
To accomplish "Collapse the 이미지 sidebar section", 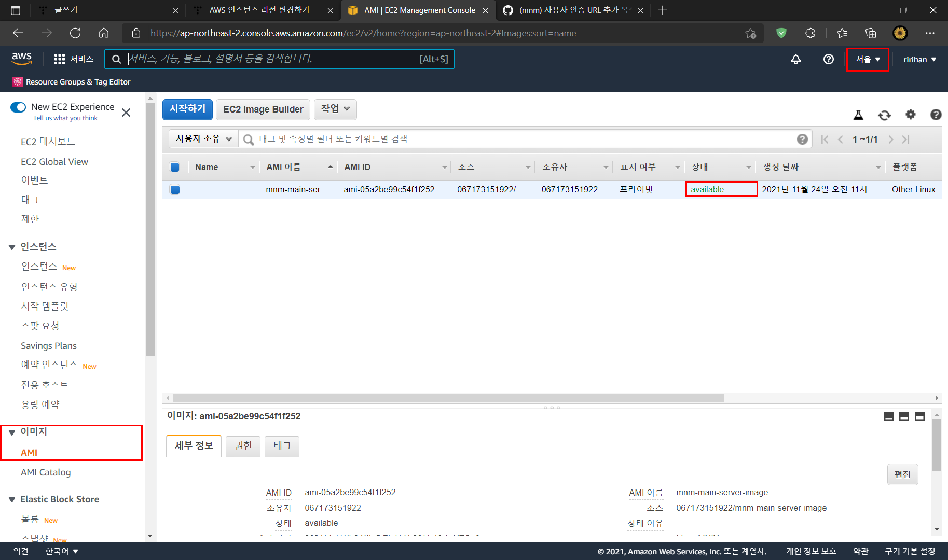I will coord(12,432).
